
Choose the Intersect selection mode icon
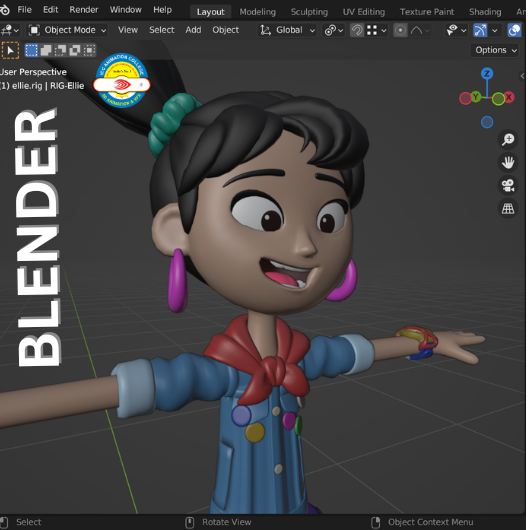[x=89, y=51]
